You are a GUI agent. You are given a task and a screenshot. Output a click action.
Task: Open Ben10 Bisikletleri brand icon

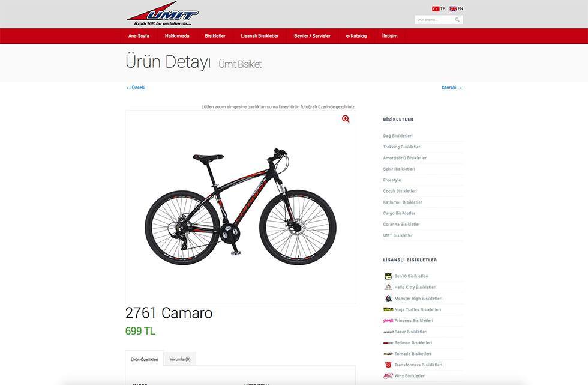pyautogui.click(x=388, y=276)
